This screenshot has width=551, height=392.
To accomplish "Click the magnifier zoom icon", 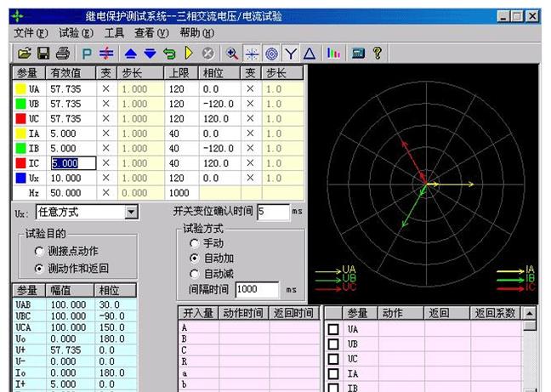I will pyautogui.click(x=232, y=54).
